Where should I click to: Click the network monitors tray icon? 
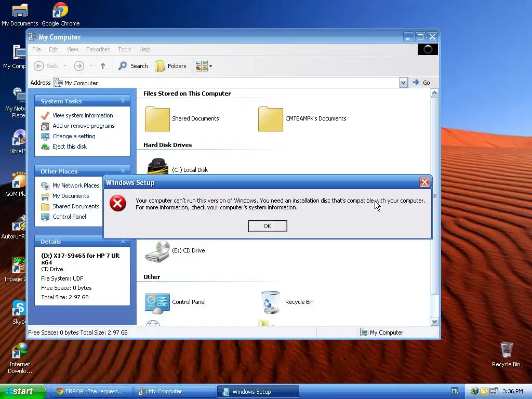point(494,391)
